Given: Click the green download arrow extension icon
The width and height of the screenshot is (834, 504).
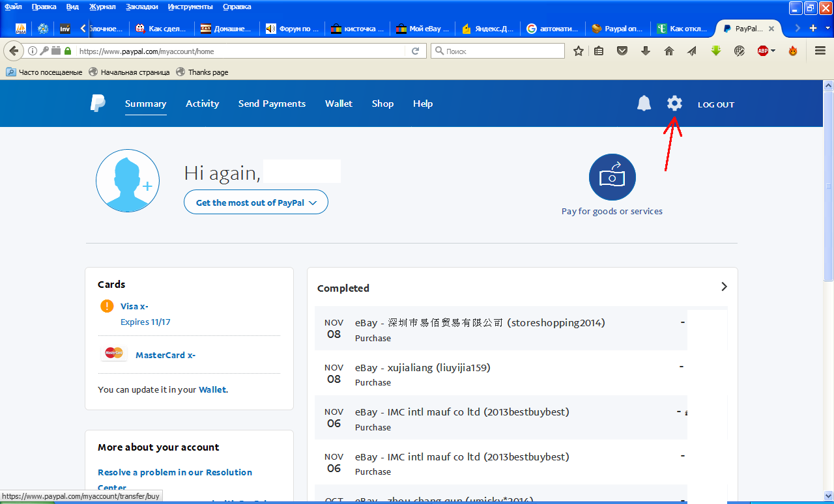Looking at the screenshot, I should [716, 51].
